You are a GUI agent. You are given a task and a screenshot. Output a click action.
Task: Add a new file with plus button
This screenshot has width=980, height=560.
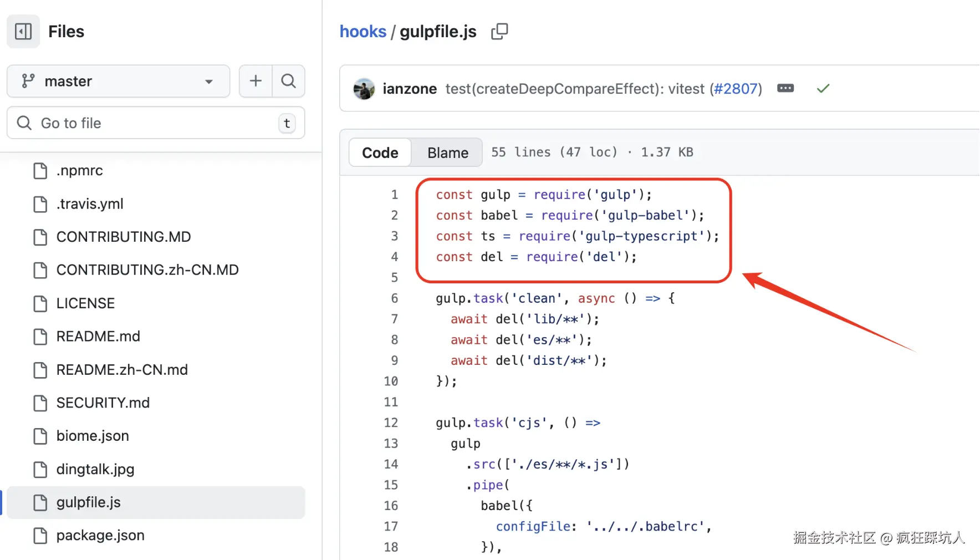pyautogui.click(x=256, y=81)
